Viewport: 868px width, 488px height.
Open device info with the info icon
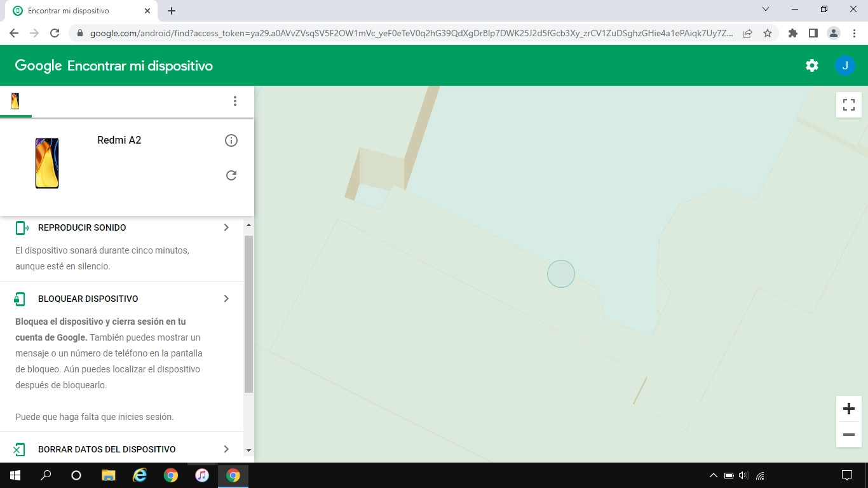(x=231, y=140)
